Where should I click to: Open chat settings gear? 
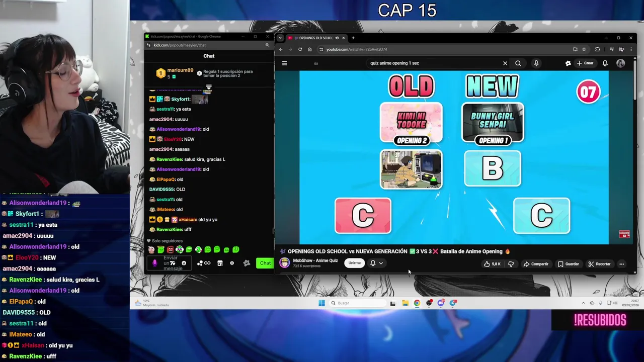pyautogui.click(x=232, y=263)
